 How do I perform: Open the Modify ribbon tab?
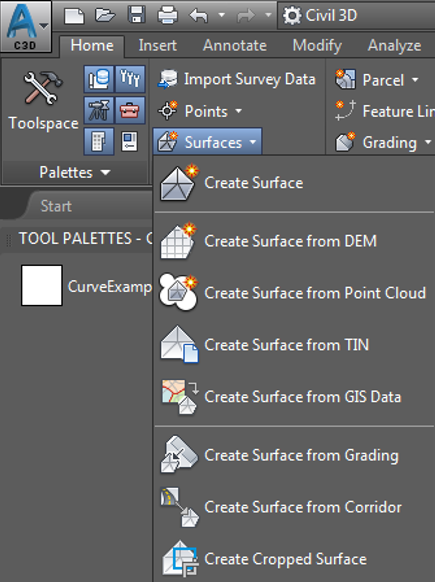point(317,46)
